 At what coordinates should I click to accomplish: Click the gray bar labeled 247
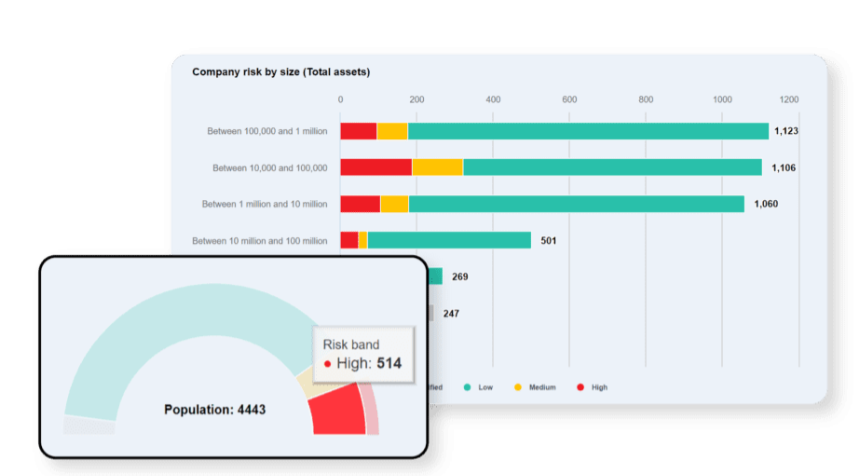(x=431, y=313)
